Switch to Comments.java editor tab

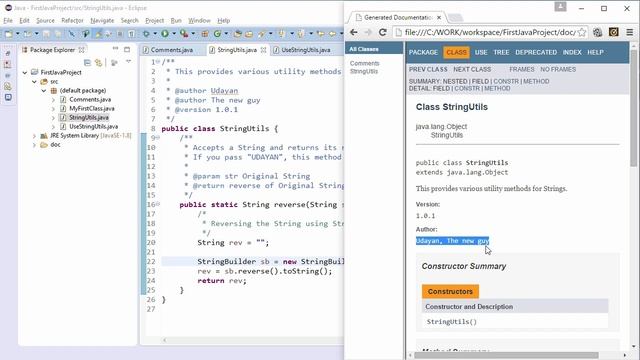[171, 50]
